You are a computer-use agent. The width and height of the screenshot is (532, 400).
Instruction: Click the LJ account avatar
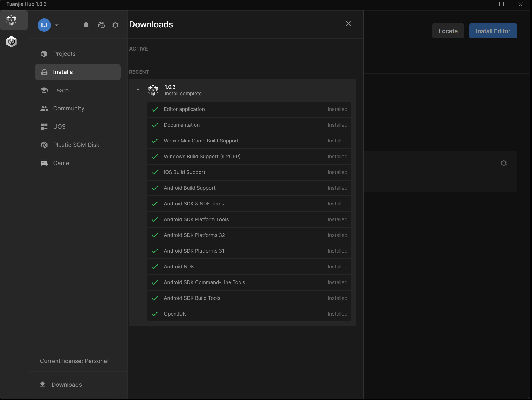coord(44,25)
